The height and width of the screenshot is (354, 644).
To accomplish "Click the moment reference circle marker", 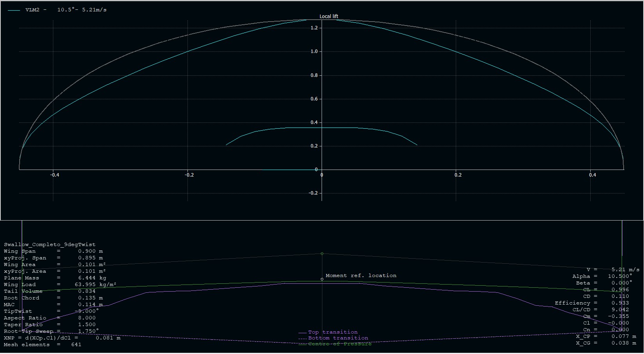I will click(x=322, y=279).
